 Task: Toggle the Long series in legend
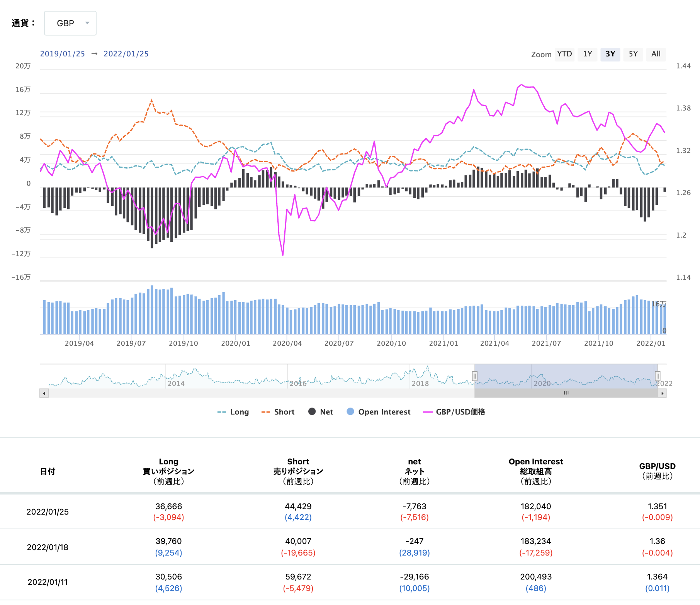(x=233, y=412)
